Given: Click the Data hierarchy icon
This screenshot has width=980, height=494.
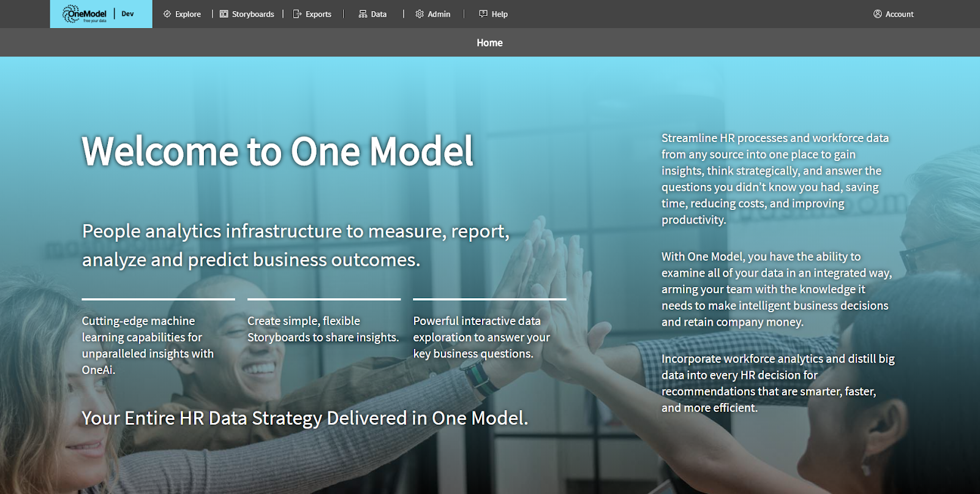Looking at the screenshot, I should point(363,14).
